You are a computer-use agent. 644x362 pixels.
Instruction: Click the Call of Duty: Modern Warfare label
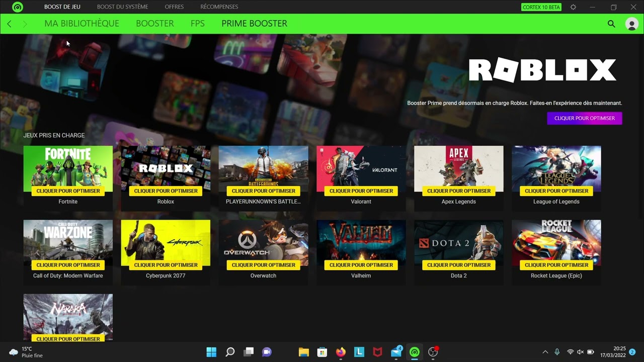68,276
